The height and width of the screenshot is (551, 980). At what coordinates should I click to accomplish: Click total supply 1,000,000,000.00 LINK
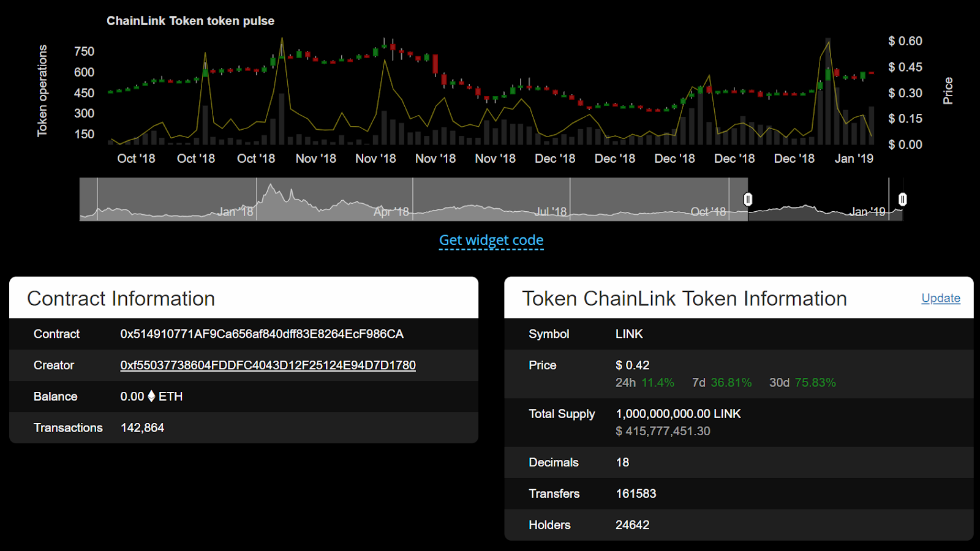pyautogui.click(x=678, y=414)
